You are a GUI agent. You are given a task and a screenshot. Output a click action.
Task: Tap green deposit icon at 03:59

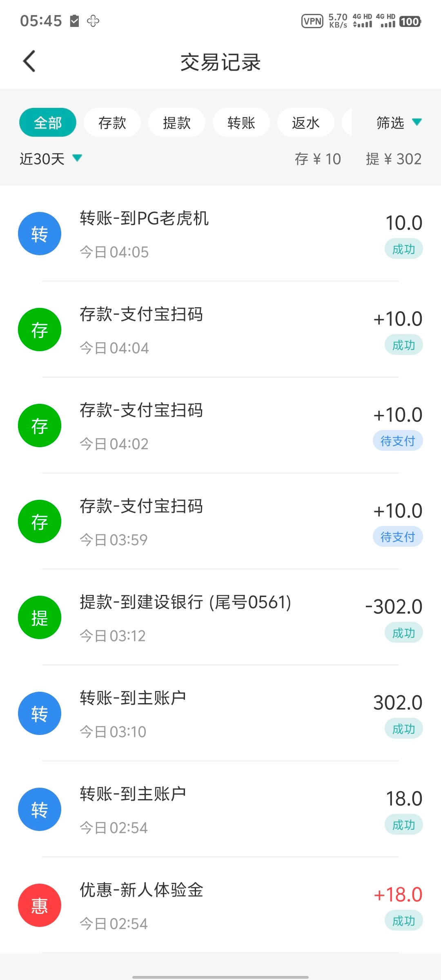pos(40,521)
